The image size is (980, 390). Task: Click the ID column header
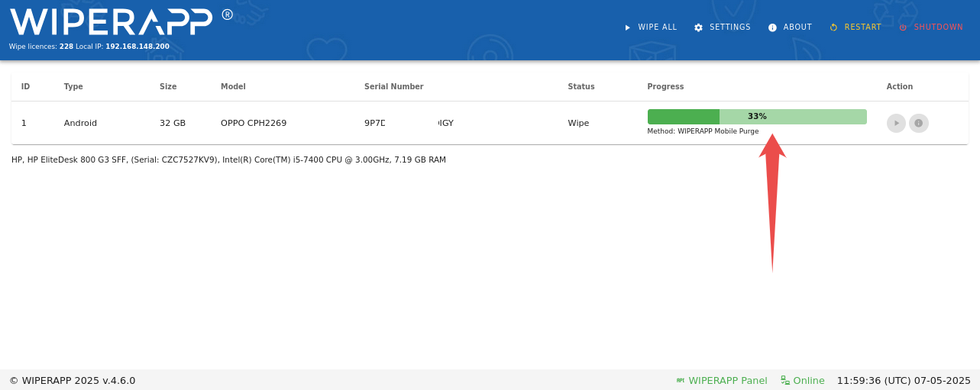[x=25, y=87]
